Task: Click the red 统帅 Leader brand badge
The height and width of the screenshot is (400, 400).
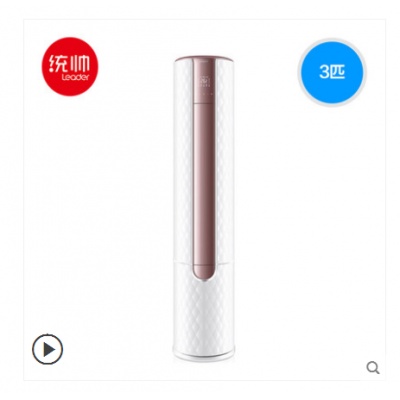Action: pyautogui.click(x=70, y=67)
